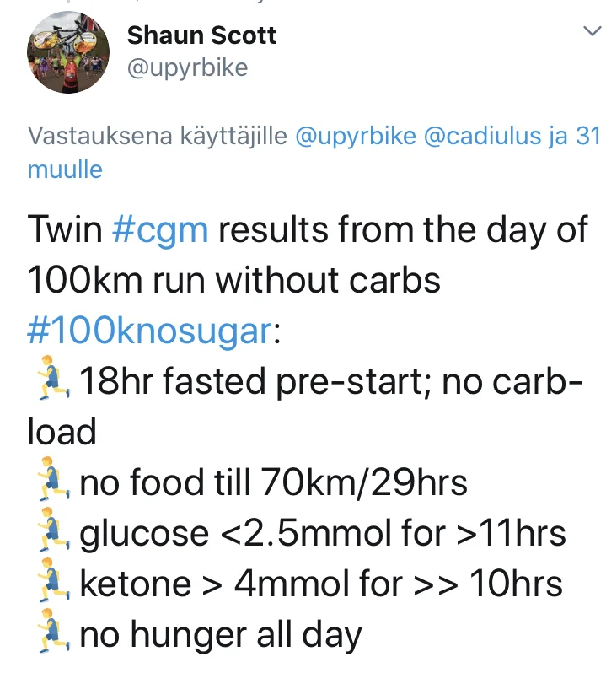Image resolution: width=606 pixels, height=700 pixels.
Task: Click the Shaun Scott display name
Action: [201, 35]
